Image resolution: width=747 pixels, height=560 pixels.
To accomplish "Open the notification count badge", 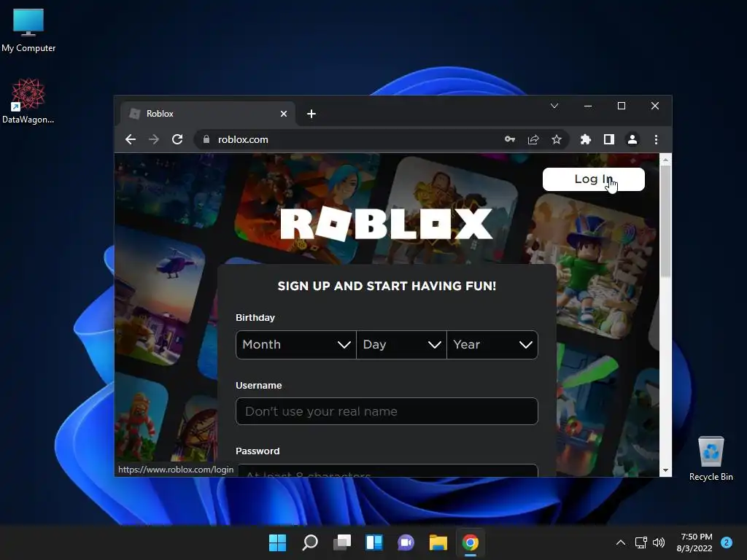I will point(727,542).
